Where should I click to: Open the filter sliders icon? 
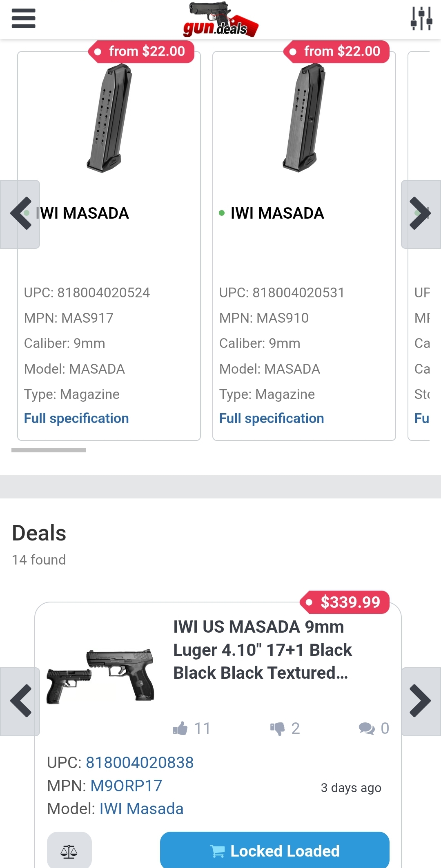point(421,19)
